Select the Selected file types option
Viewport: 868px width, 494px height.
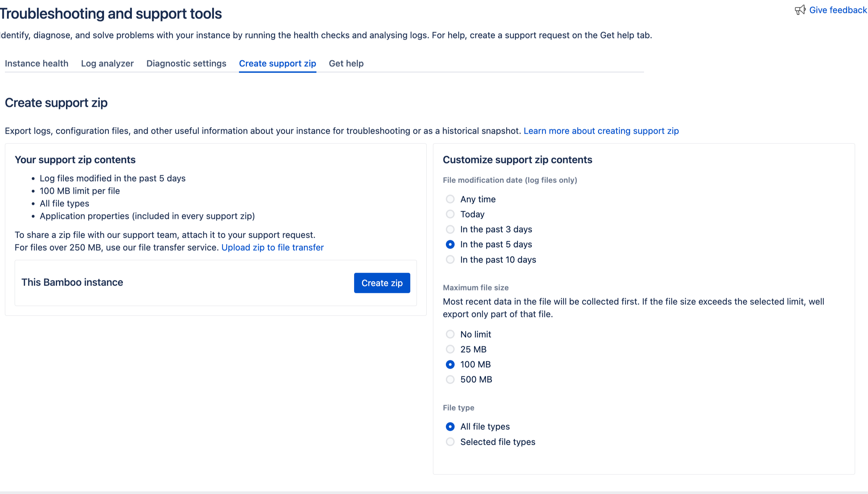[450, 442]
